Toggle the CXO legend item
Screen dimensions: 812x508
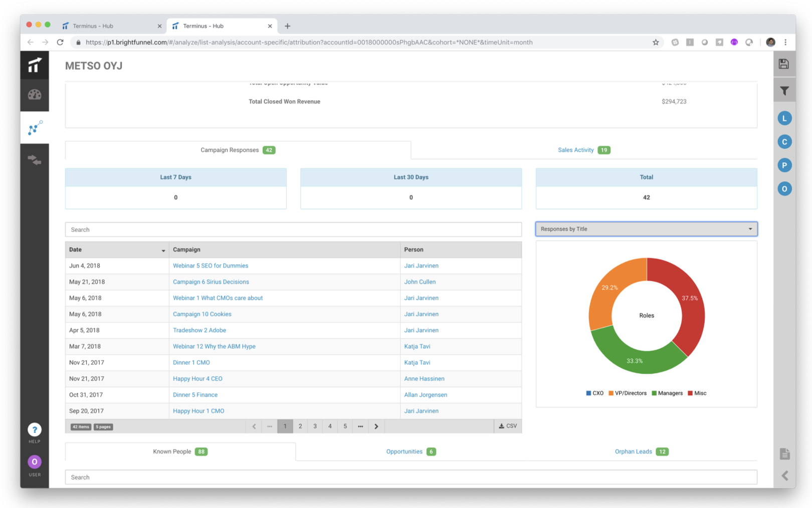595,393
